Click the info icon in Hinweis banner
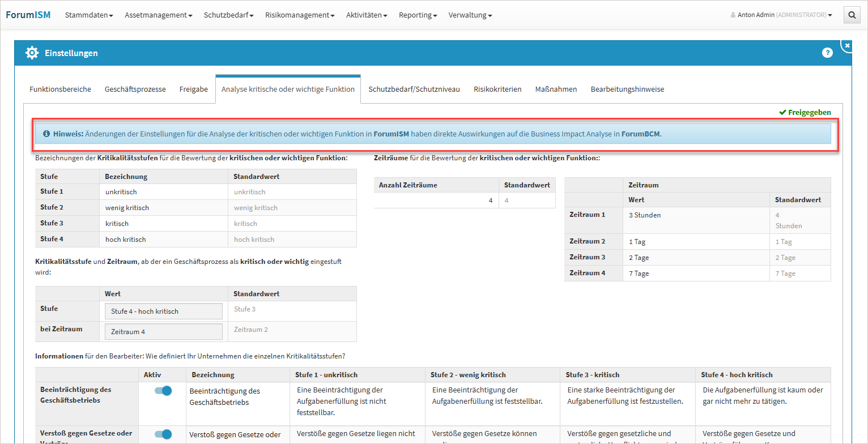This screenshot has width=868, height=444. (x=46, y=134)
